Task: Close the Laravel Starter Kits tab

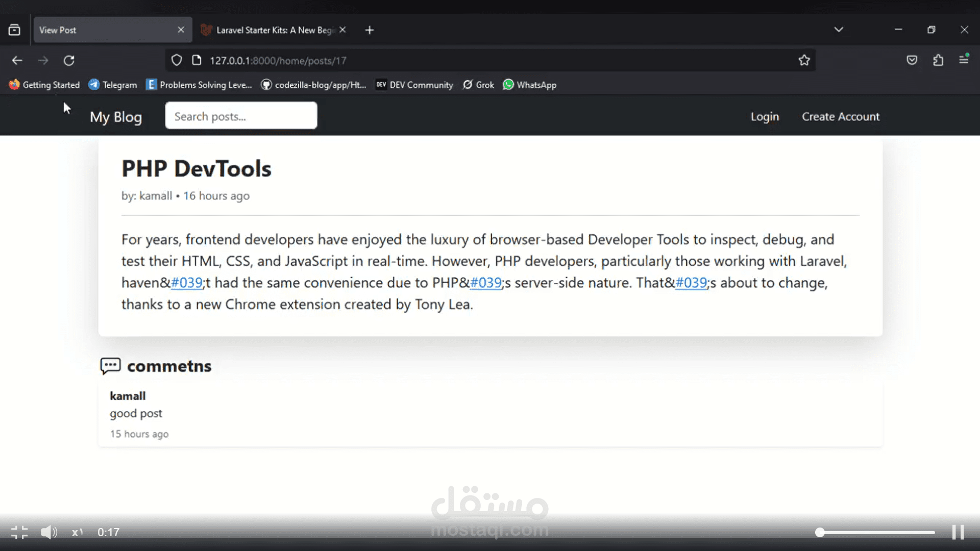Action: coord(342,30)
